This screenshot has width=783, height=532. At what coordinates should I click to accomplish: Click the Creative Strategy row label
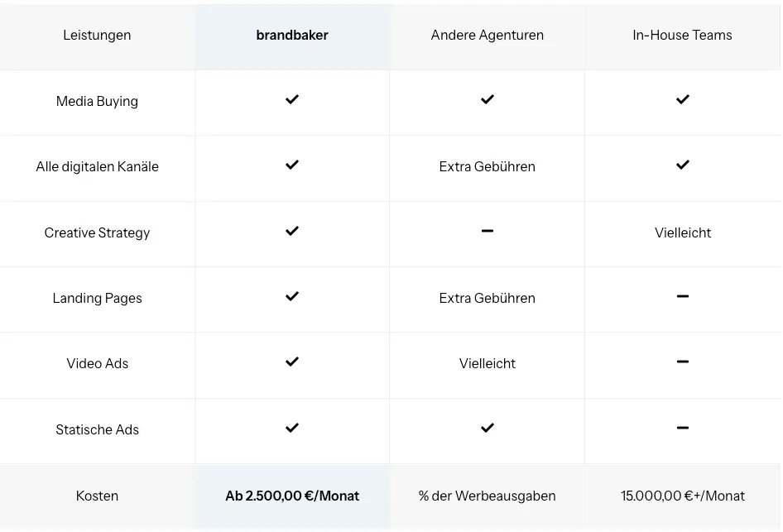[x=97, y=232]
